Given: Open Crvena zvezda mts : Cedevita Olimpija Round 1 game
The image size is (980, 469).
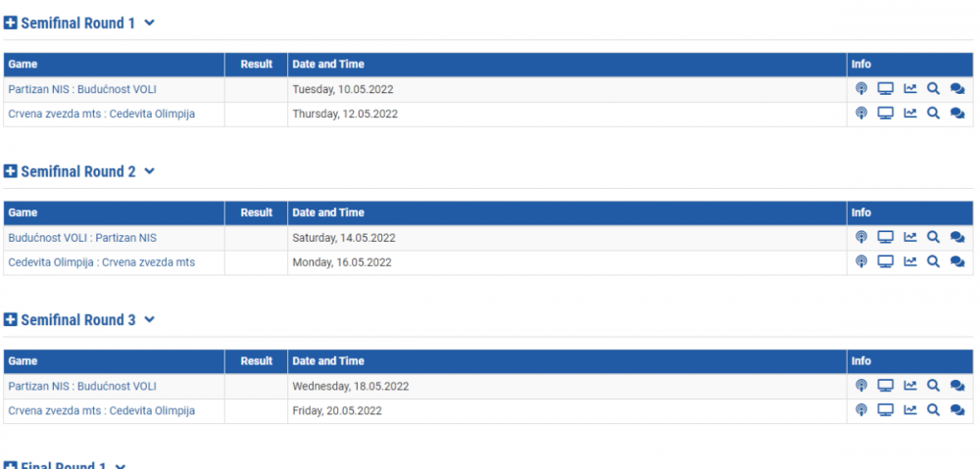Looking at the screenshot, I should pos(101,114).
